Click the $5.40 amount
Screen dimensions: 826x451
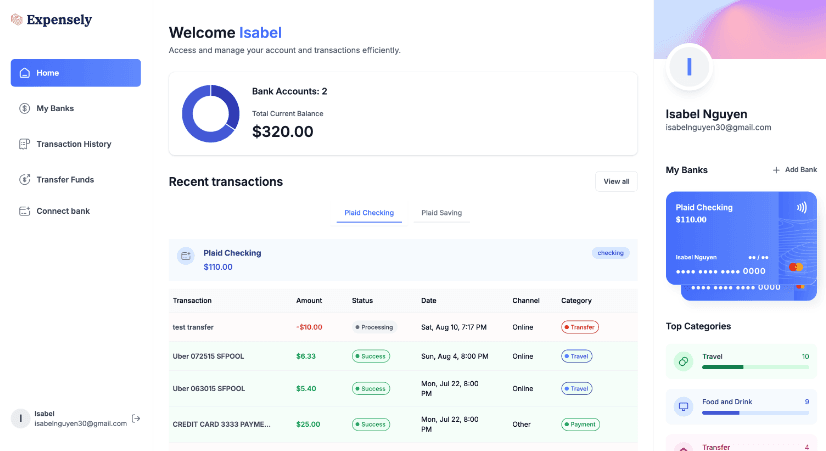pos(306,388)
